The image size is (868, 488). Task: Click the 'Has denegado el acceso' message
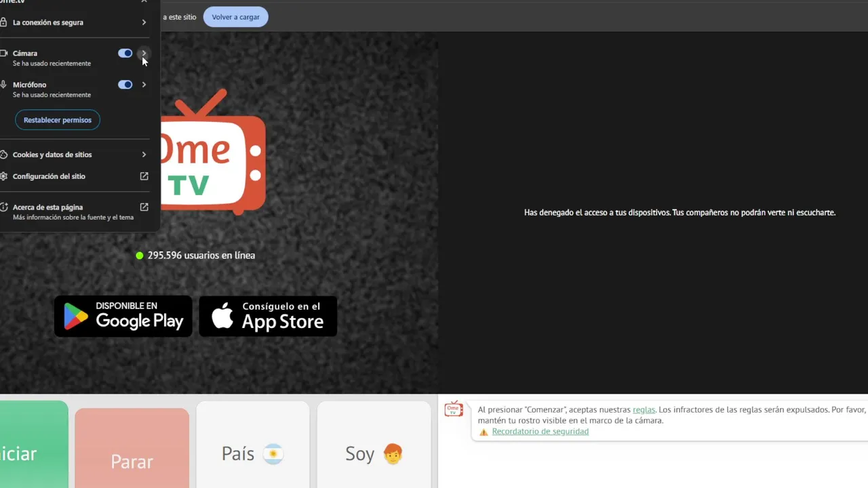(679, 213)
